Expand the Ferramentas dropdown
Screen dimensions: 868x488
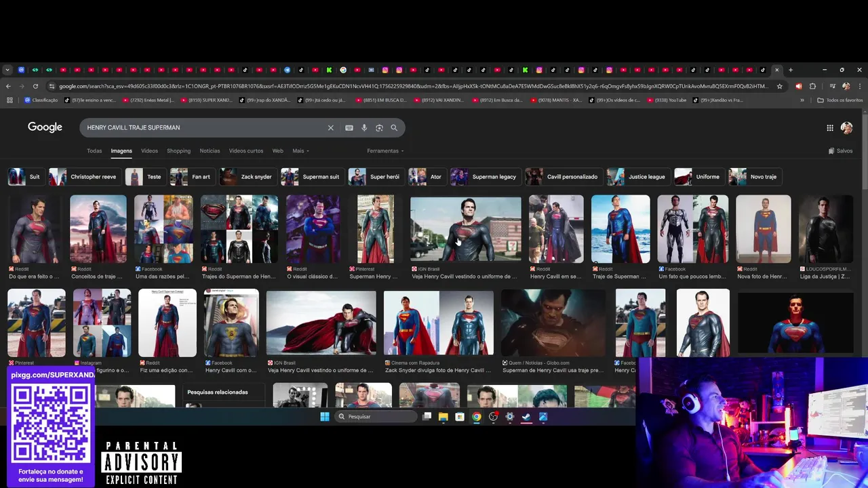(385, 150)
